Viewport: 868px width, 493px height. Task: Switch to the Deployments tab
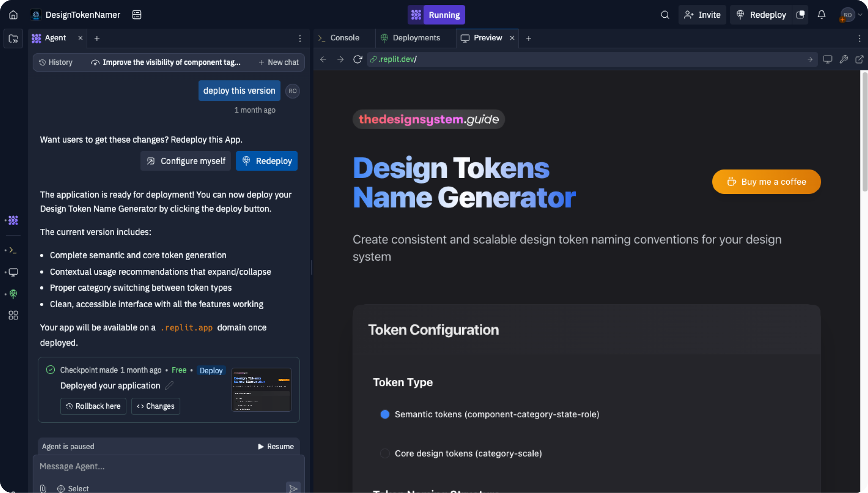[x=416, y=38]
